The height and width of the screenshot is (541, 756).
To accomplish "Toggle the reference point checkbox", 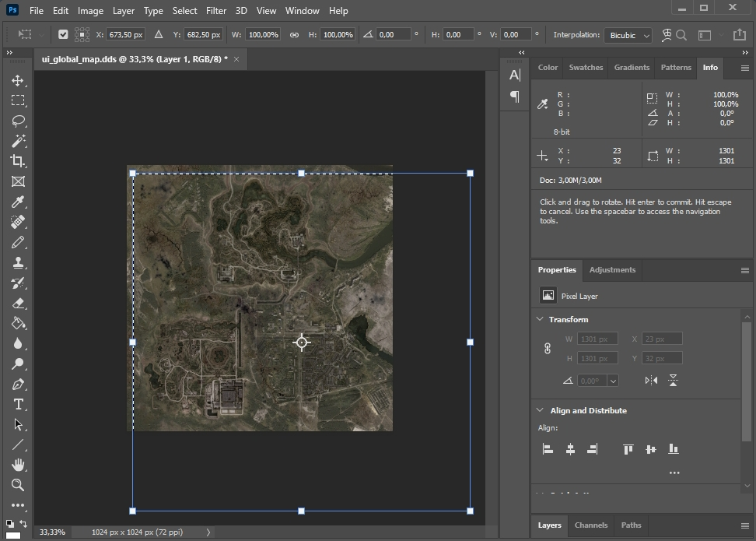I will pyautogui.click(x=63, y=34).
